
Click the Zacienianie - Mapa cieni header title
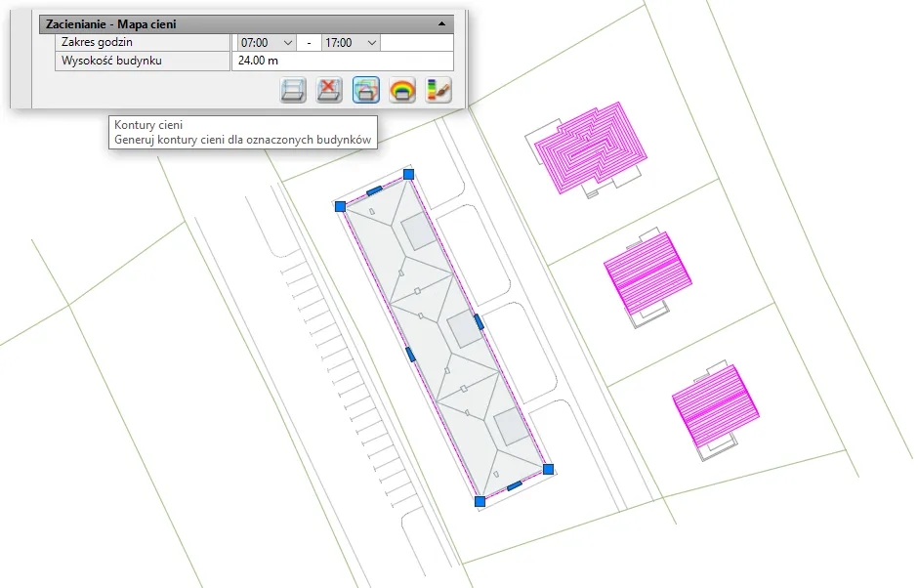[x=111, y=23]
